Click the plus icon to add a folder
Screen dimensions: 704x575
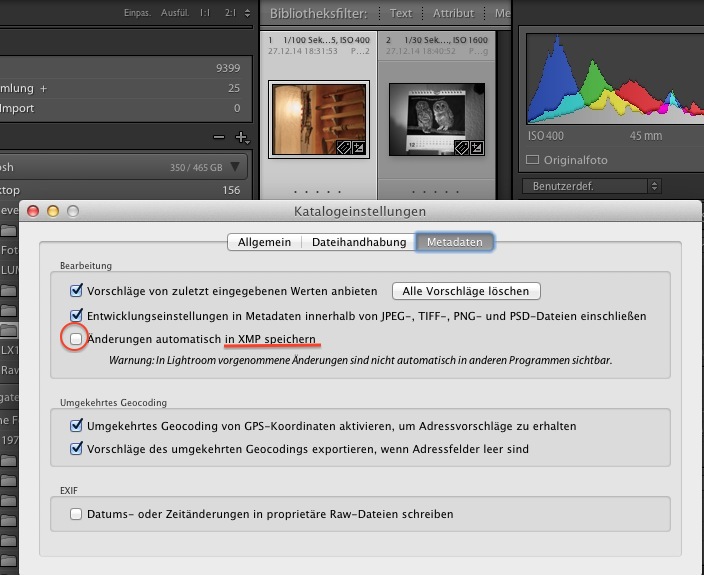(x=241, y=137)
